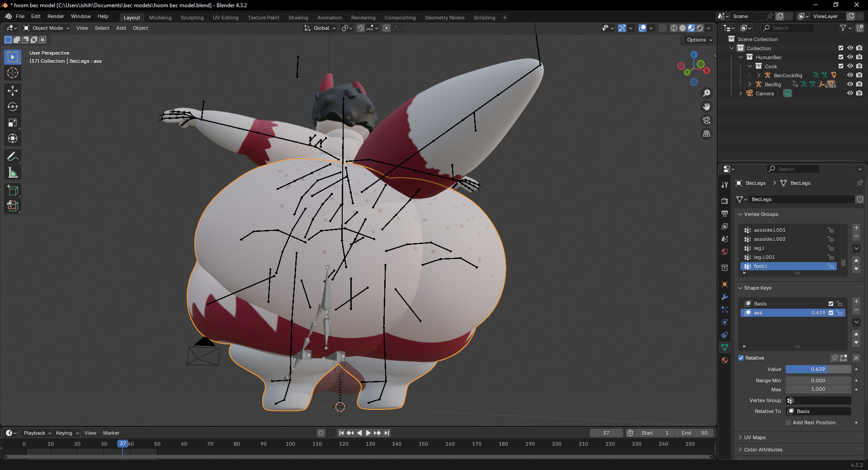Collapse the Vertex Groups panel
The image size is (868, 470).
(x=761, y=214)
